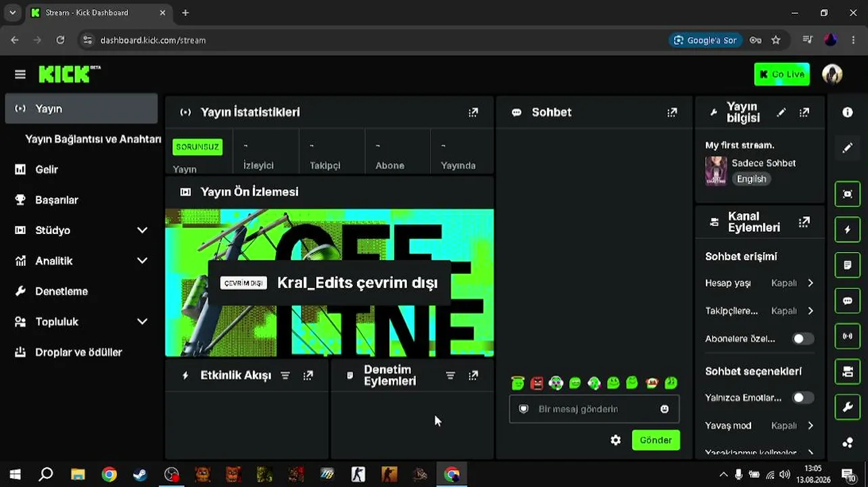
Task: Click the green Go Live button
Action: tap(781, 74)
